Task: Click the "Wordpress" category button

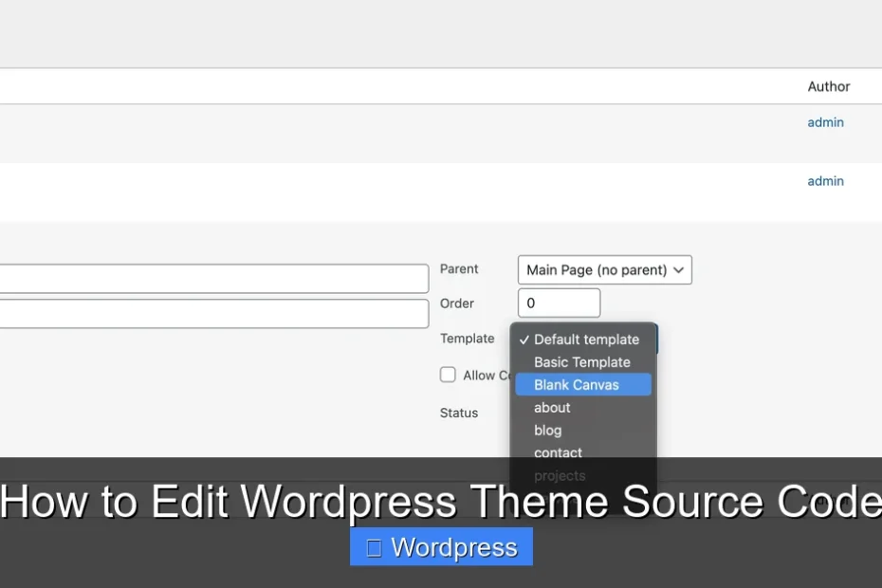Action: pos(440,546)
